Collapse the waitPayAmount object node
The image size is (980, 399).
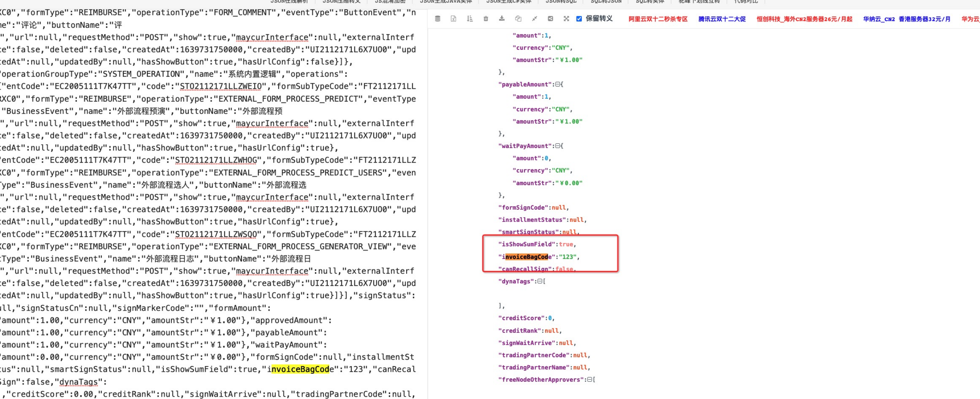[558, 146]
